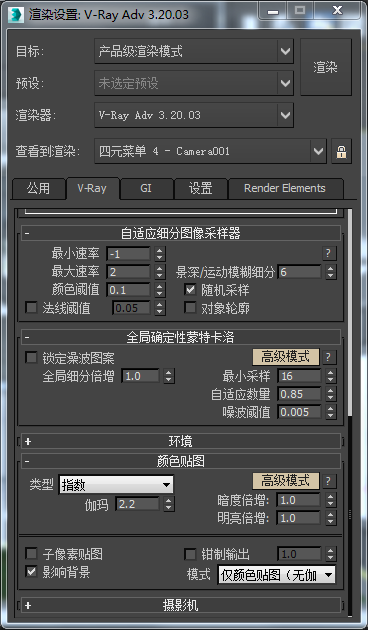Click the 明亮倍增 value field
368x630 pixels.
299,518
